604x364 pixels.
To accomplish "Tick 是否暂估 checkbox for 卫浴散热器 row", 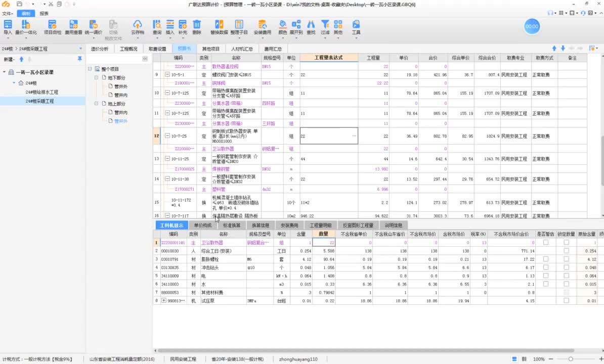I will tap(545, 242).
